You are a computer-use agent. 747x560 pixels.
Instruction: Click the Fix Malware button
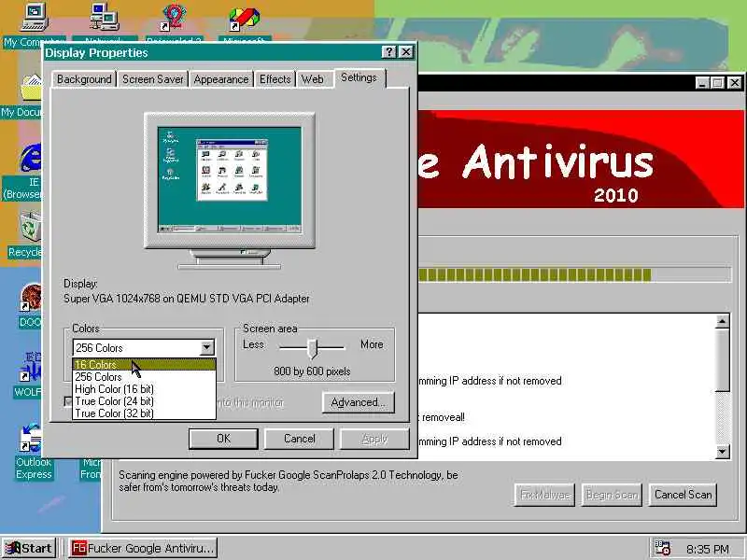(x=544, y=495)
